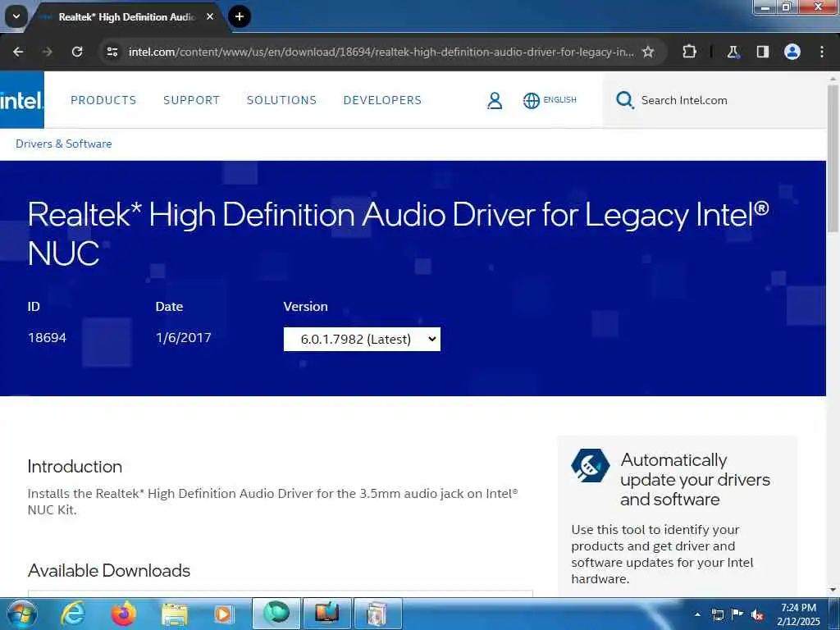
Task: Toggle the browser side panel icon
Action: click(x=763, y=52)
